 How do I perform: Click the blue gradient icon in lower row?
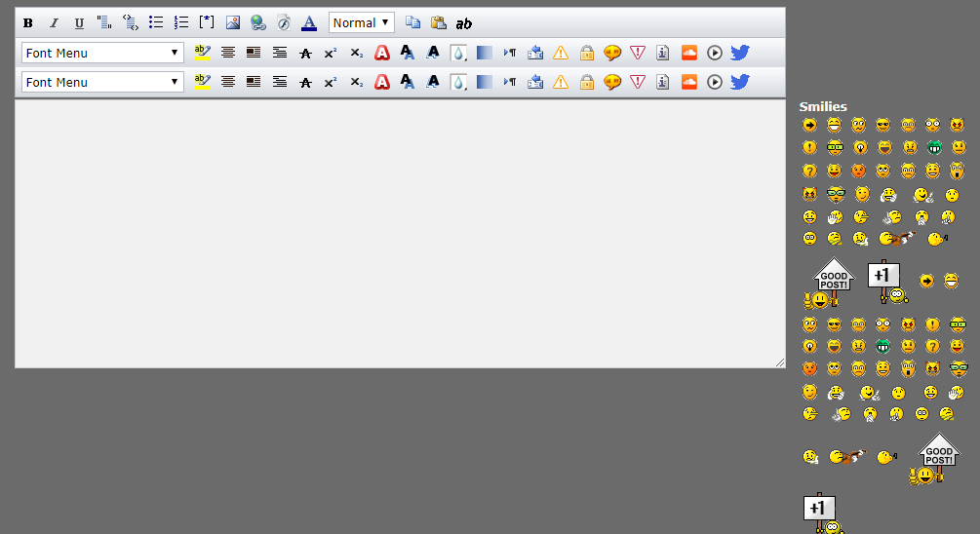pos(485,82)
